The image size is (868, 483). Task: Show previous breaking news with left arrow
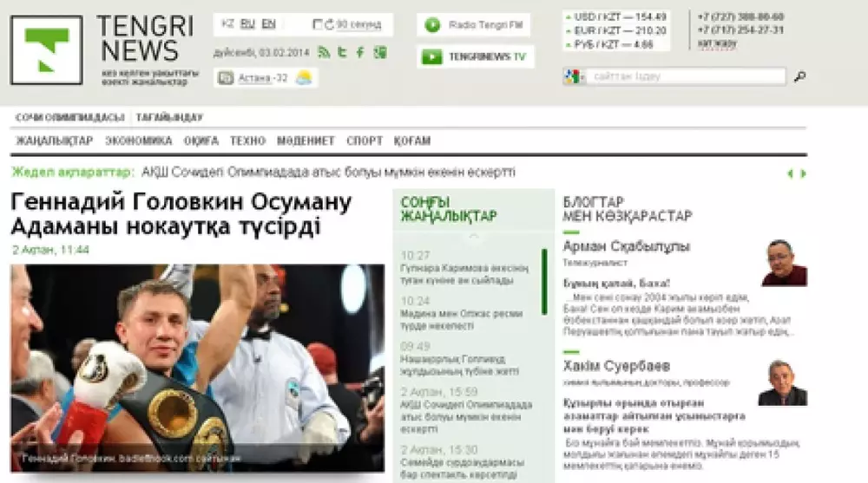[x=790, y=173]
